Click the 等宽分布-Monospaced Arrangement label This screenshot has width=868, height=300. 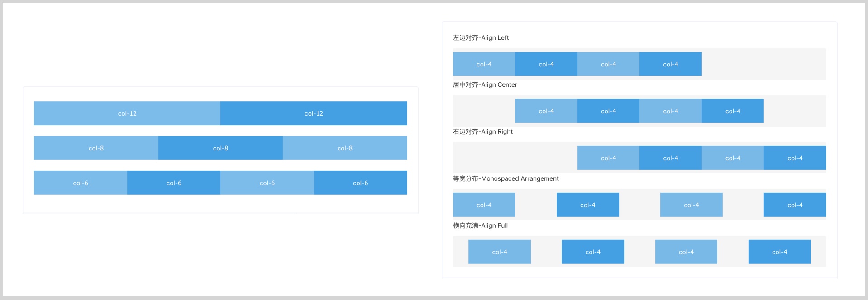point(506,178)
